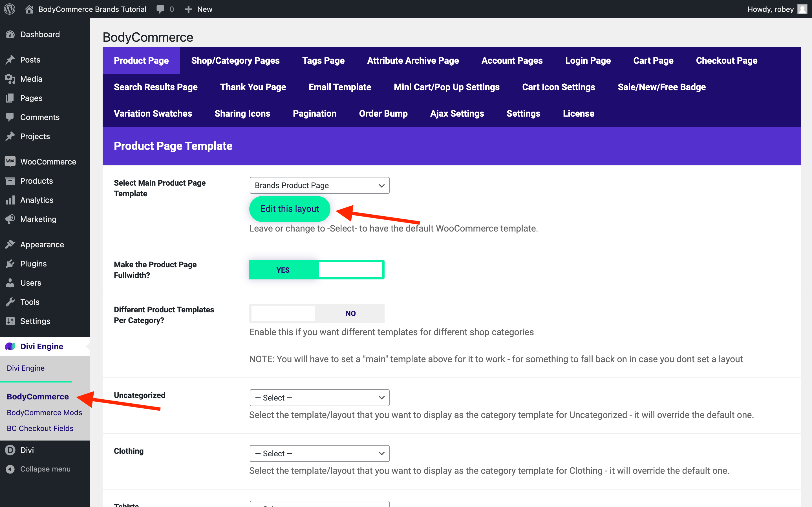The height and width of the screenshot is (507, 812).
Task: Click the Appearance sidebar icon
Action: (10, 244)
